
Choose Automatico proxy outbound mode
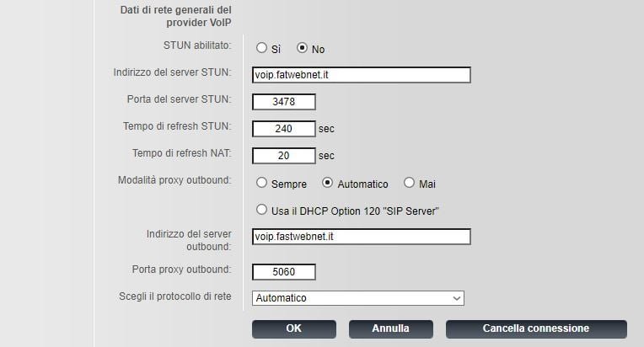pyautogui.click(x=327, y=183)
